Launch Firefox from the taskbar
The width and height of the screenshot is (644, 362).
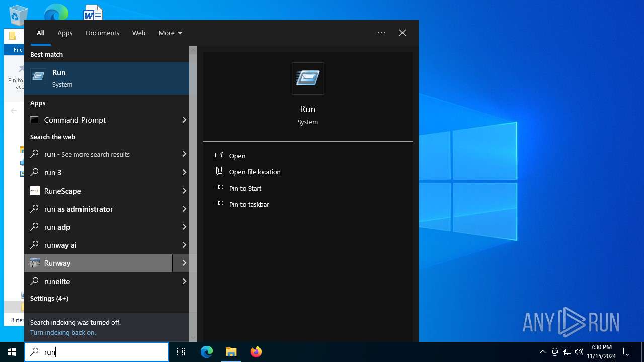256,352
